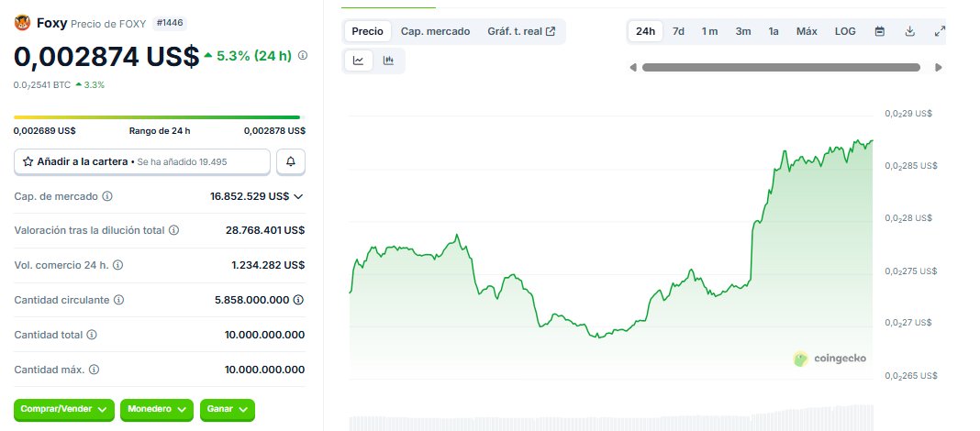
Task: Click the bell price alert button
Action: pos(291,161)
